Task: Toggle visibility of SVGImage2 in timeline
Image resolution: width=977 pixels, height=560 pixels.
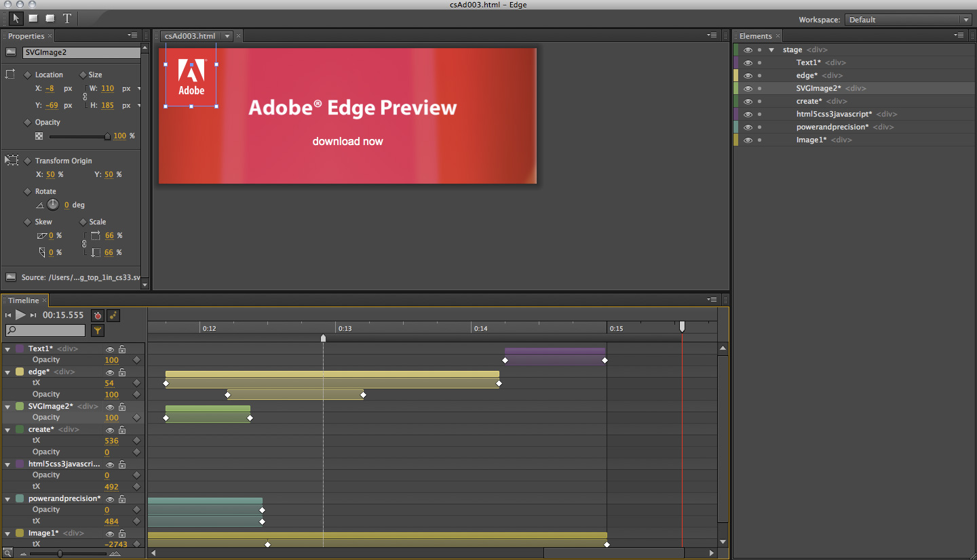Action: [110, 407]
